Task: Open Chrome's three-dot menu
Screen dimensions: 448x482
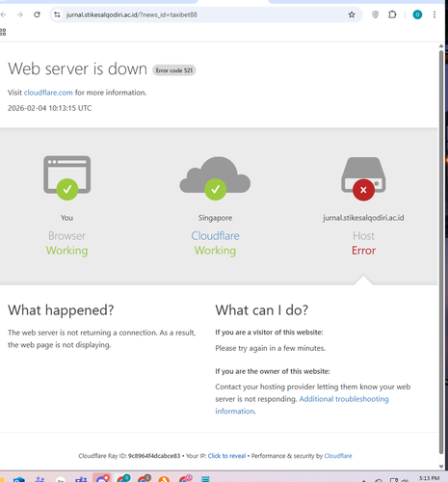Action: pyautogui.click(x=435, y=14)
